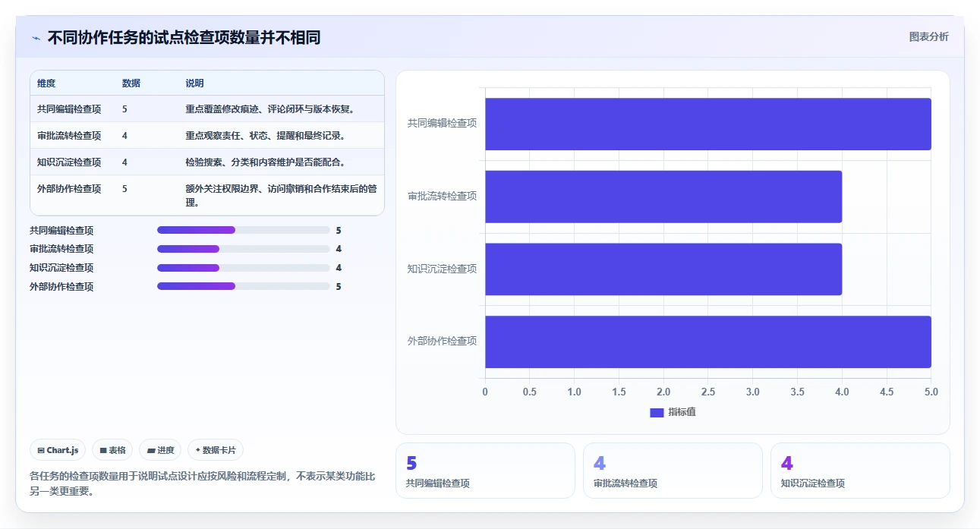Screen dimensions: 980x529
Task: Click the 共同编辑检查项 progress bar
Action: click(x=243, y=230)
